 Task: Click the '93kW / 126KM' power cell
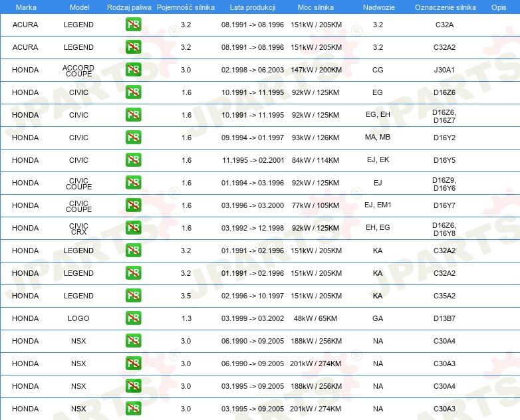315,138
